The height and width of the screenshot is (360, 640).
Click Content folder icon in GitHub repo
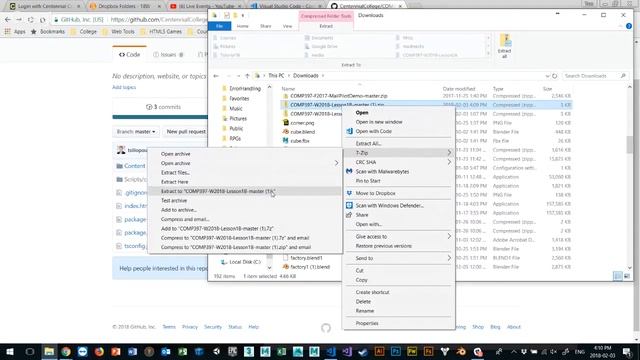point(119,166)
